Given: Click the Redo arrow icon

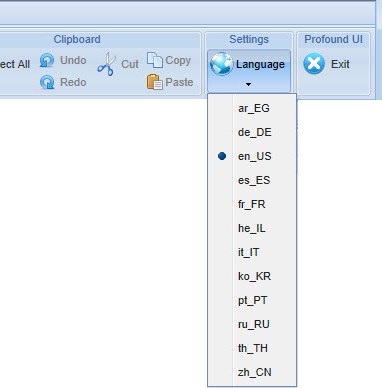Looking at the screenshot, I should 47,82.
